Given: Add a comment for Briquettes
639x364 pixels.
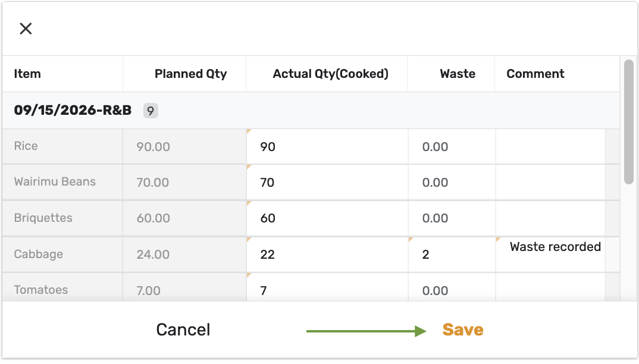Looking at the screenshot, I should [550, 218].
